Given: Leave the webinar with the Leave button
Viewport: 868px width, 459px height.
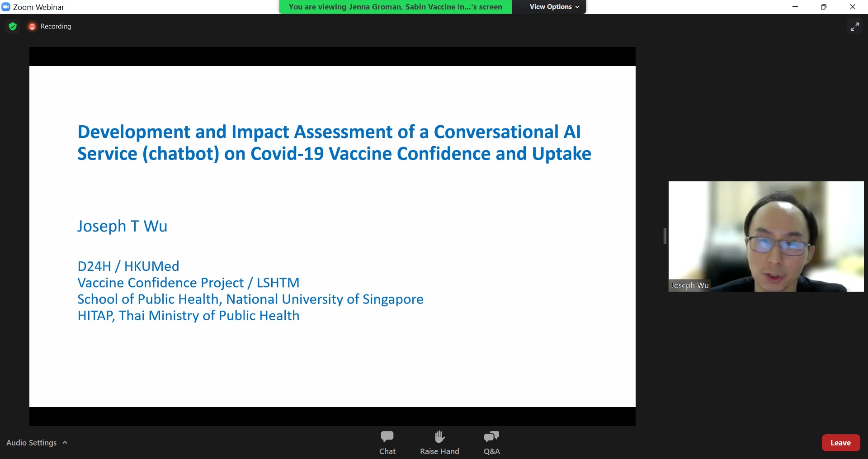Looking at the screenshot, I should point(840,443).
